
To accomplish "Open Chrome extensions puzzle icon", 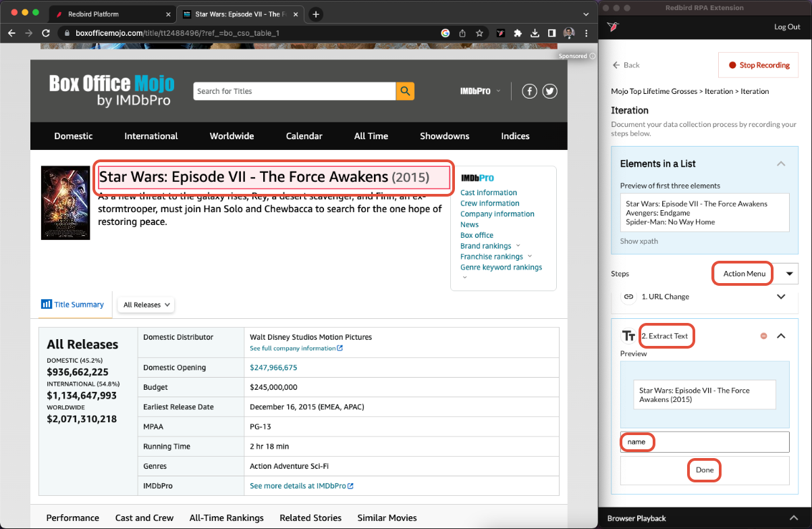I will 518,32.
